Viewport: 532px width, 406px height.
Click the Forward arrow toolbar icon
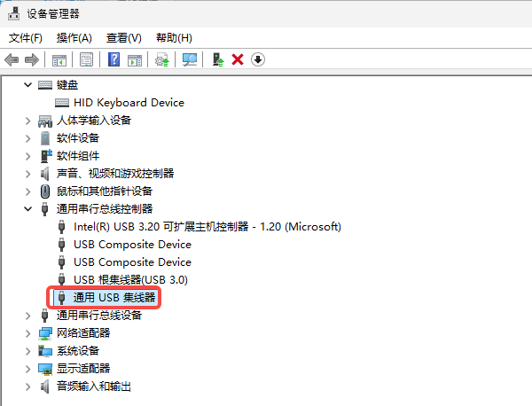pyautogui.click(x=32, y=60)
